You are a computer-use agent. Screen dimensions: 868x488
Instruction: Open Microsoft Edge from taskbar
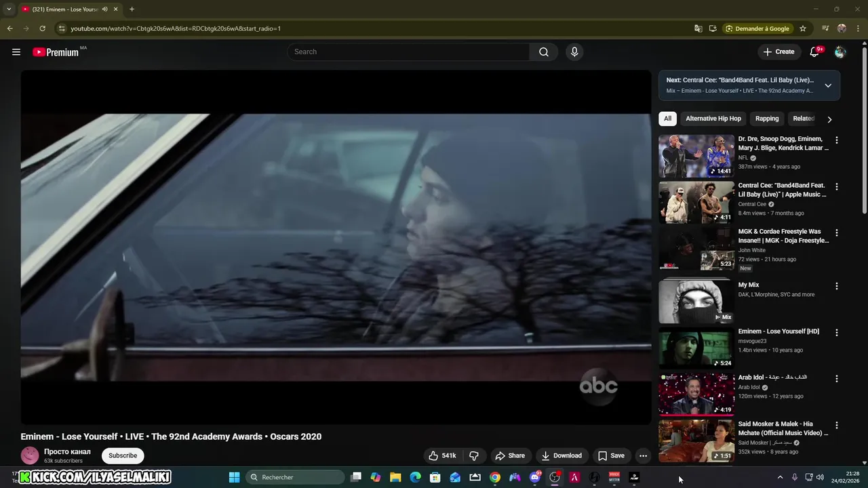point(415,477)
